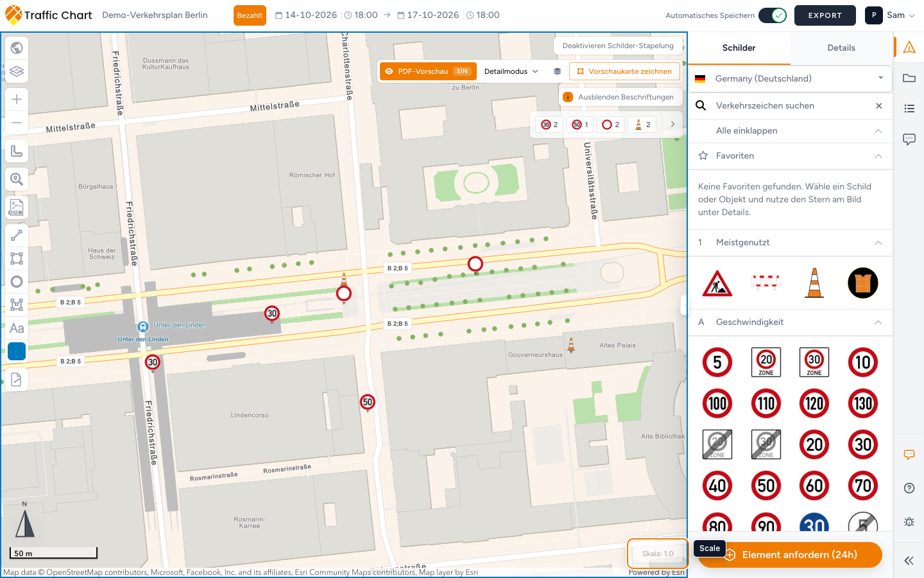This screenshot has width=924, height=578.
Task: Click Ausblenden Beschriftungen toggle
Action: coord(620,97)
